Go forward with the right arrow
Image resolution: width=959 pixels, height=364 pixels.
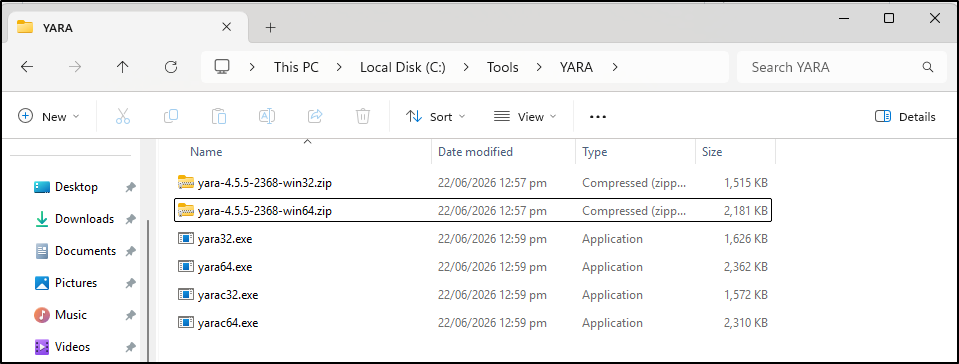point(75,67)
